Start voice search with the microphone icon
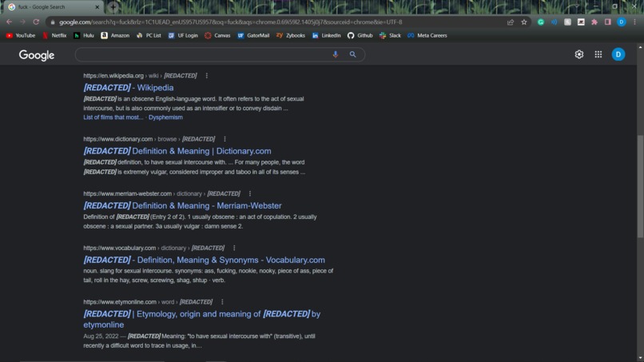 click(336, 54)
